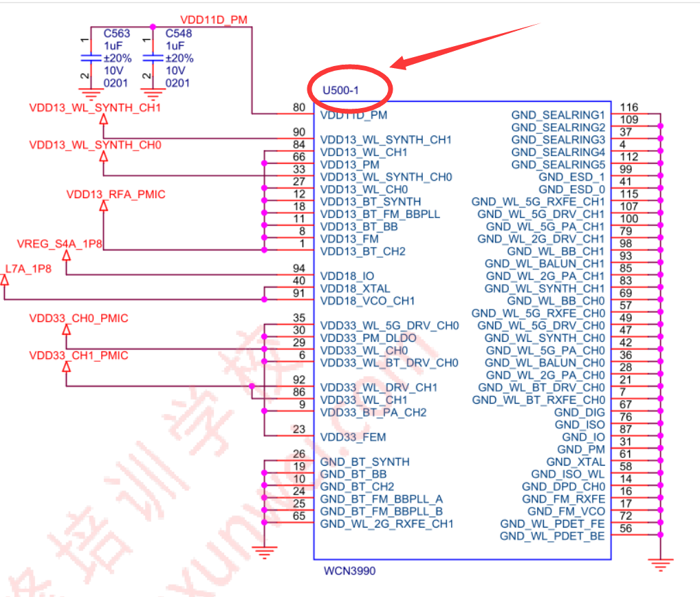Select the VDD11D_PM net label in red
The image size is (700, 597).
tap(214, 20)
